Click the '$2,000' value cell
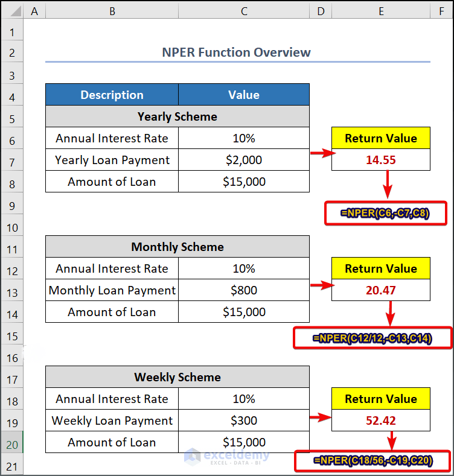454x476 pixels. click(244, 160)
